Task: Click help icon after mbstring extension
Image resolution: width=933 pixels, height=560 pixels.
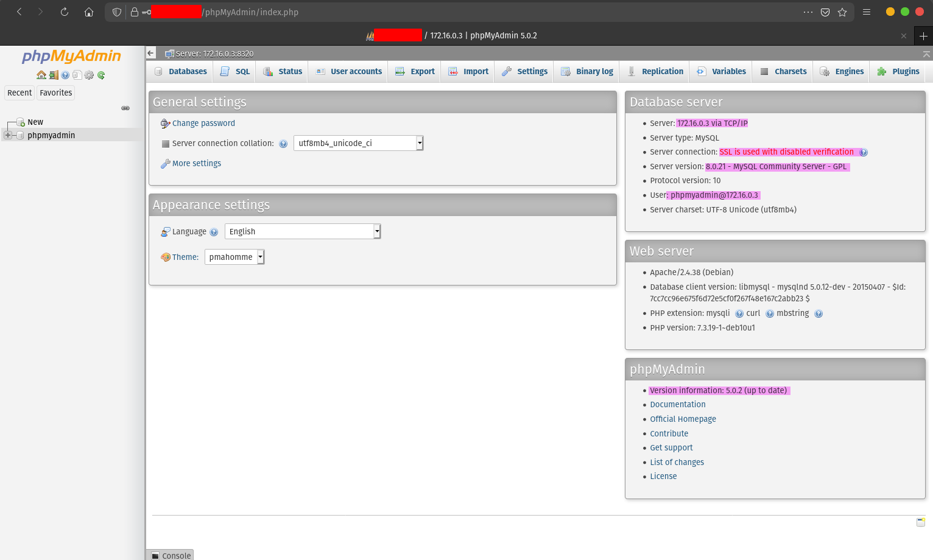Action: (x=819, y=313)
